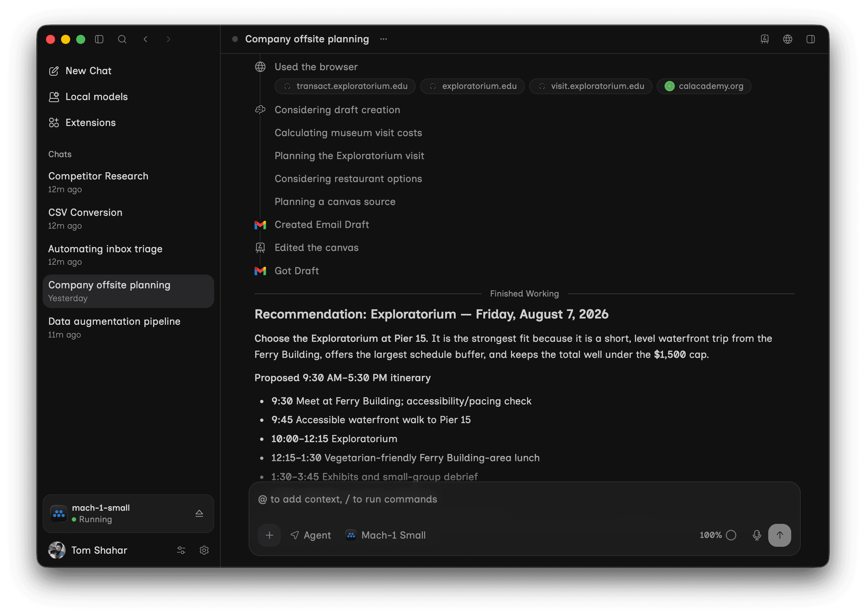This screenshot has height=616, width=866.
Task: Click the Considering restaurant options line
Action: click(348, 179)
